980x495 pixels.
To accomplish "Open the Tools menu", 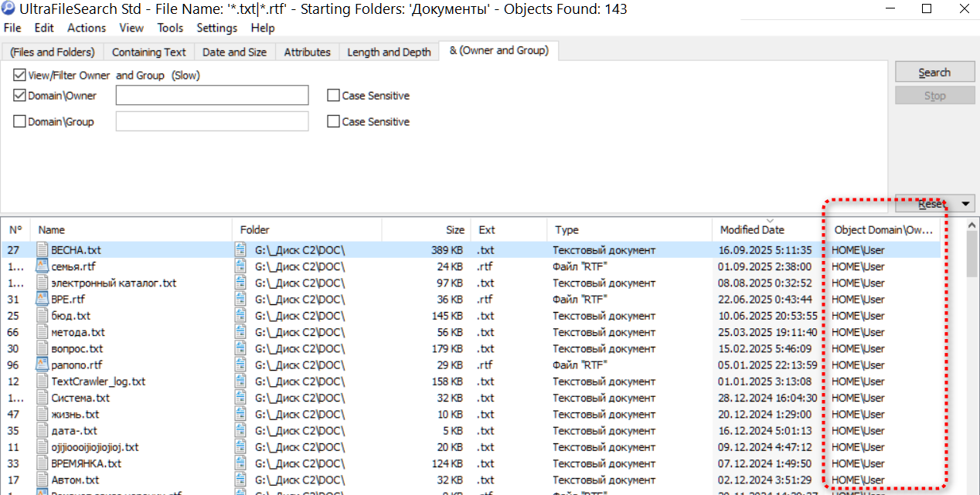I will pyautogui.click(x=170, y=28).
